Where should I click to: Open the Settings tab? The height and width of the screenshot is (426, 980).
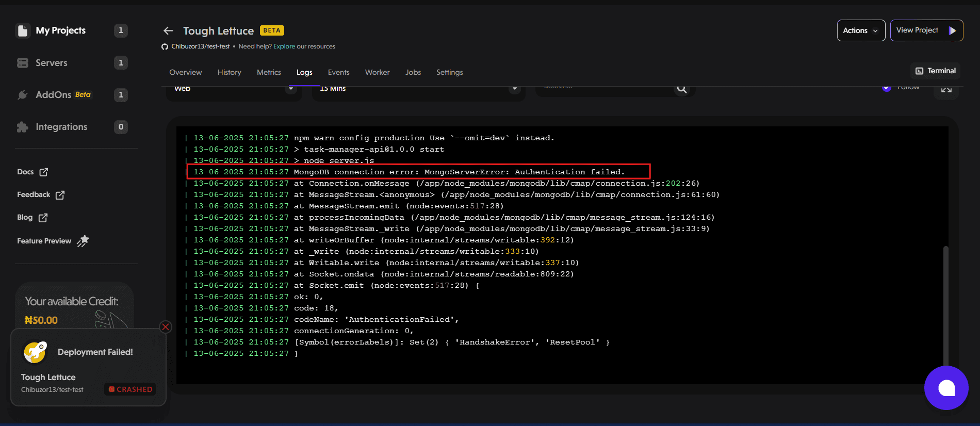tap(449, 72)
